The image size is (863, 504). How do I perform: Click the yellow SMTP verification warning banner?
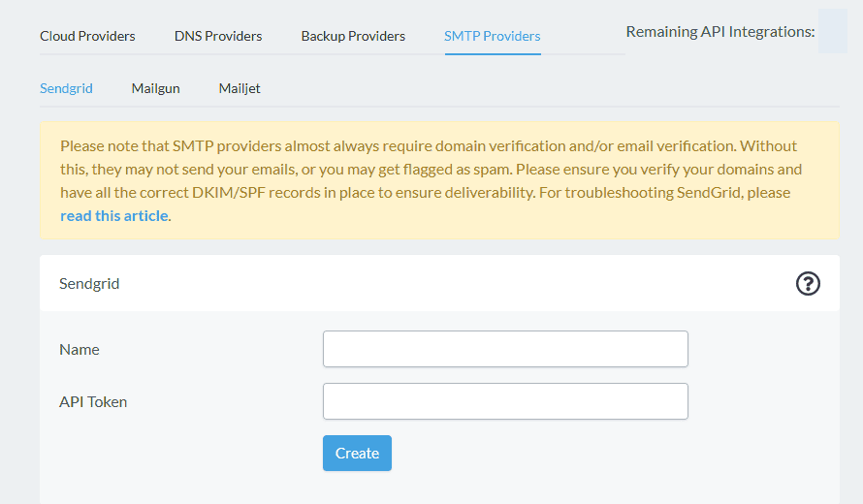tap(439, 180)
